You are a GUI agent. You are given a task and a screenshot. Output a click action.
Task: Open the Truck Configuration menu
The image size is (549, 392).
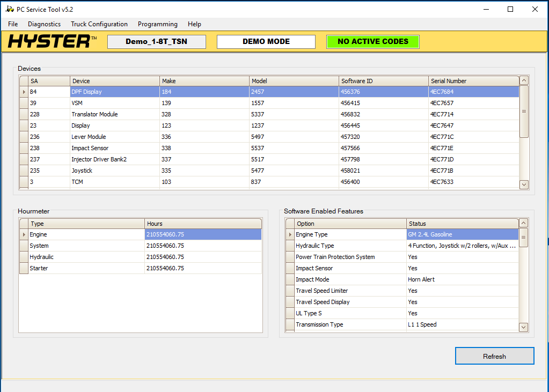tap(99, 24)
